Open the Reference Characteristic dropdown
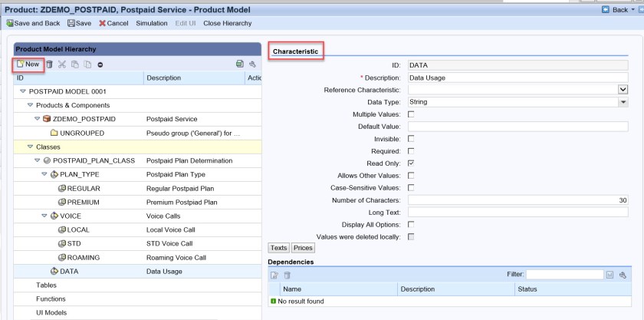This screenshot has height=320, width=644. (623, 89)
